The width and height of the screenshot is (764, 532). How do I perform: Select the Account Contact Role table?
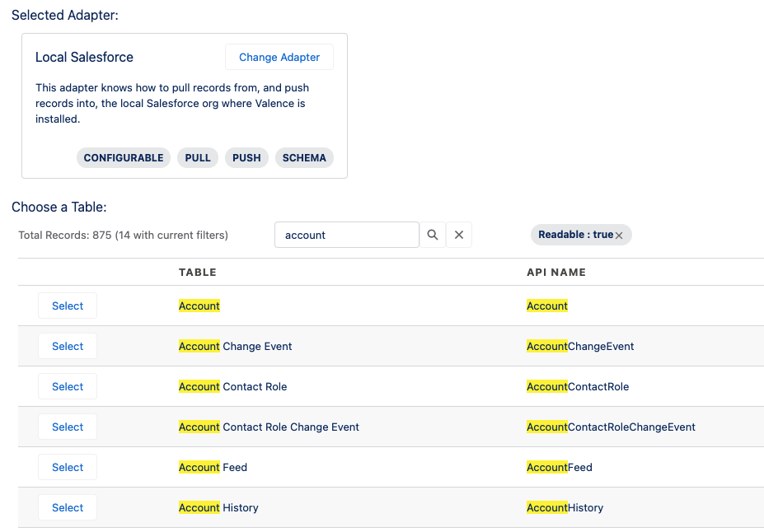[x=68, y=386]
